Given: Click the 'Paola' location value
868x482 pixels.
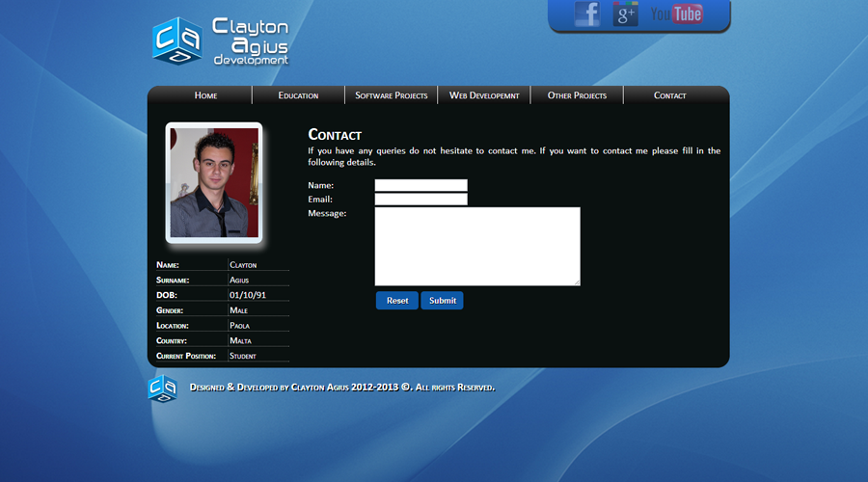Looking at the screenshot, I should point(240,326).
